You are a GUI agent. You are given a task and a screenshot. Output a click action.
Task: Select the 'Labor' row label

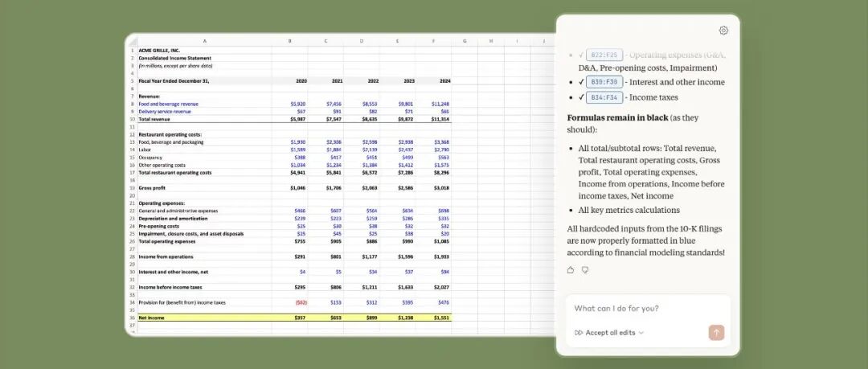[x=204, y=150]
